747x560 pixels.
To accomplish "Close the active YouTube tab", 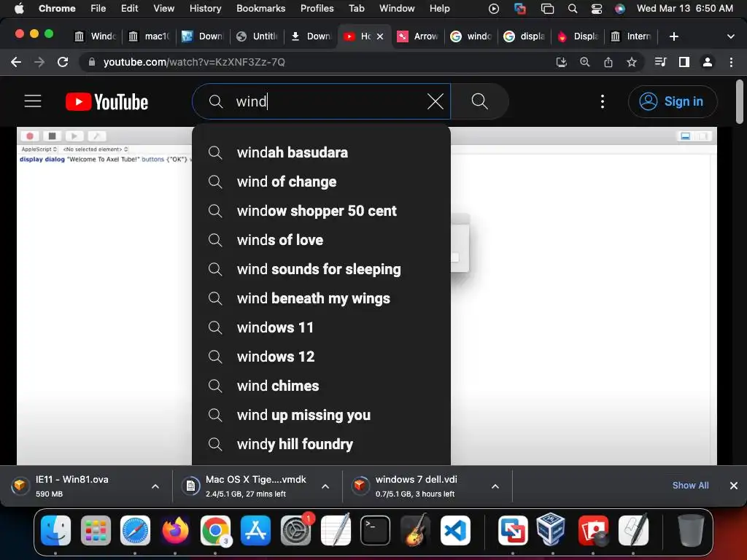I will click(x=380, y=36).
